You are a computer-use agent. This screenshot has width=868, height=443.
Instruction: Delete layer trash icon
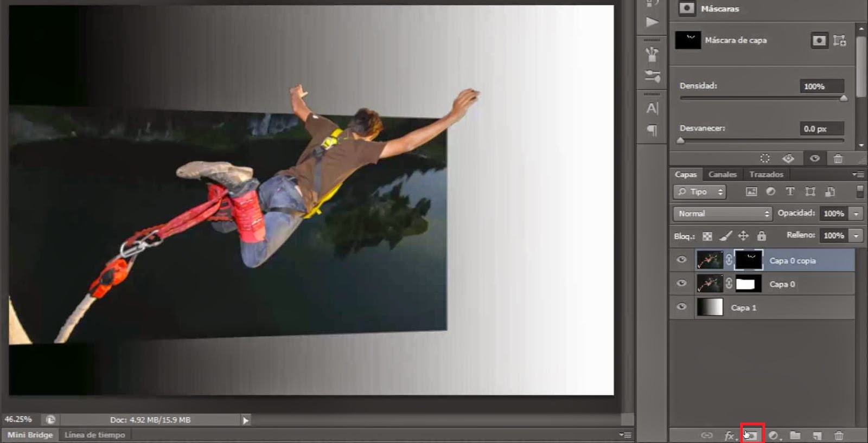(839, 435)
